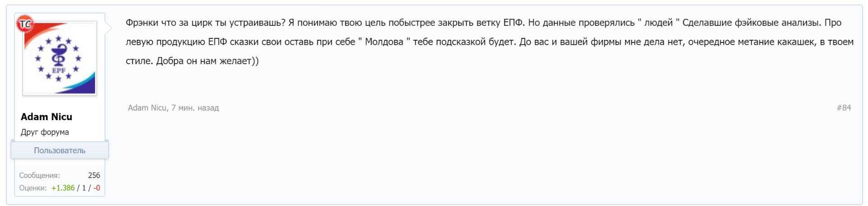Image resolution: width=868 pixels, height=206 pixels.
Task: Click the "Друг форума" user title
Action: point(45,132)
